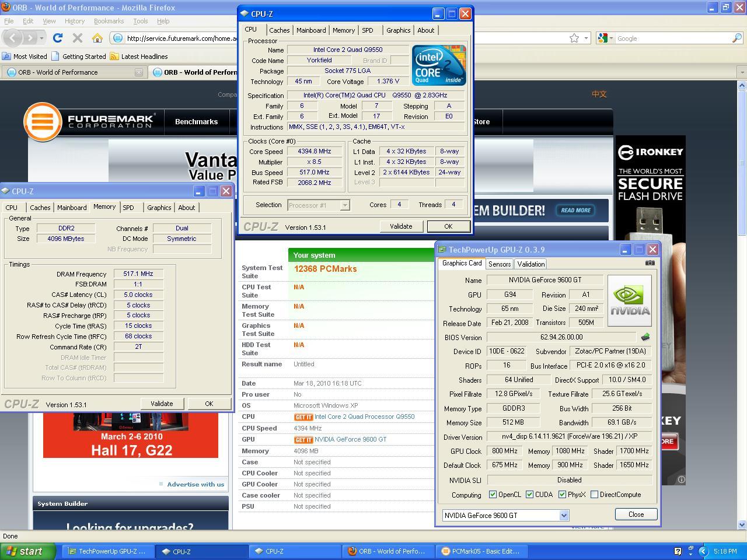Click Close button in GPU-Z
Viewport: 747px width, 560px height.
[636, 514]
